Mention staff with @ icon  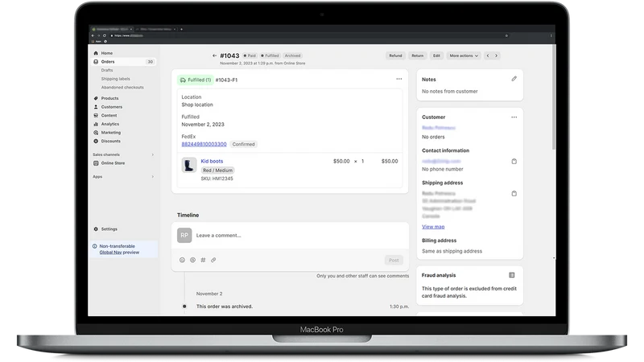click(192, 260)
